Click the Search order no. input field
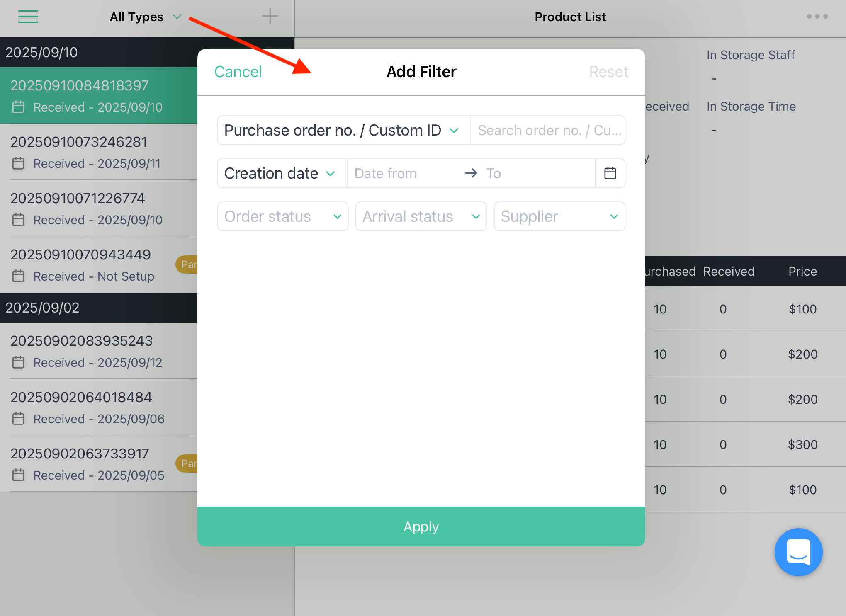The image size is (846, 616). [547, 130]
